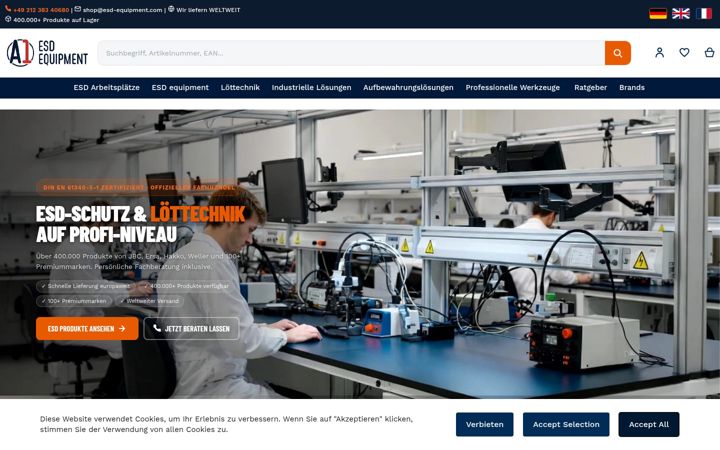Click Weltweiter Versand pill
720x450 pixels.
point(150,301)
